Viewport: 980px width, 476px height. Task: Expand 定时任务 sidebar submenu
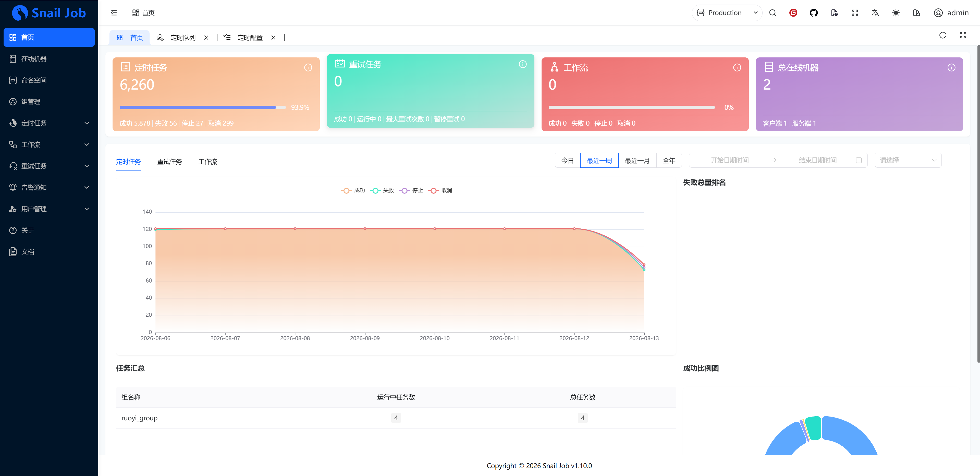(49, 123)
